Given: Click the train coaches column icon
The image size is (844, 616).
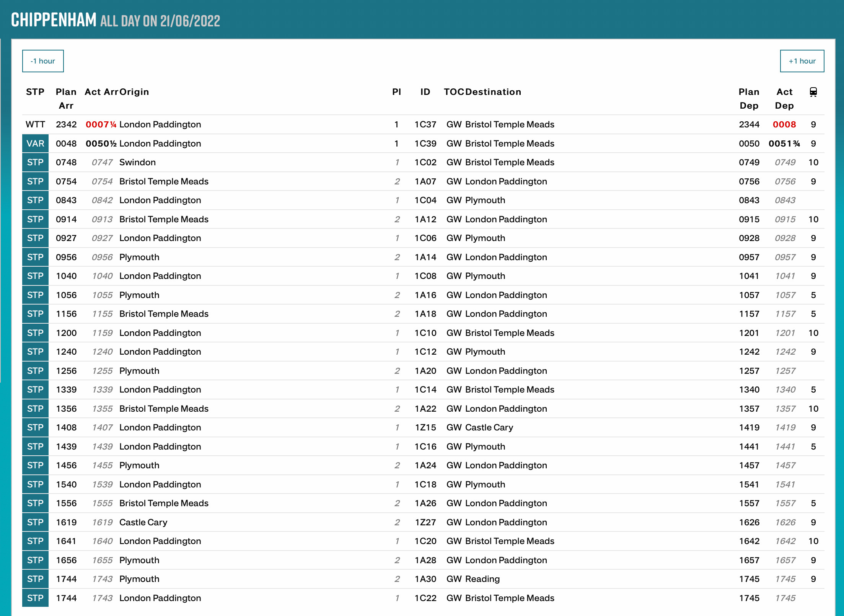Looking at the screenshot, I should [813, 92].
